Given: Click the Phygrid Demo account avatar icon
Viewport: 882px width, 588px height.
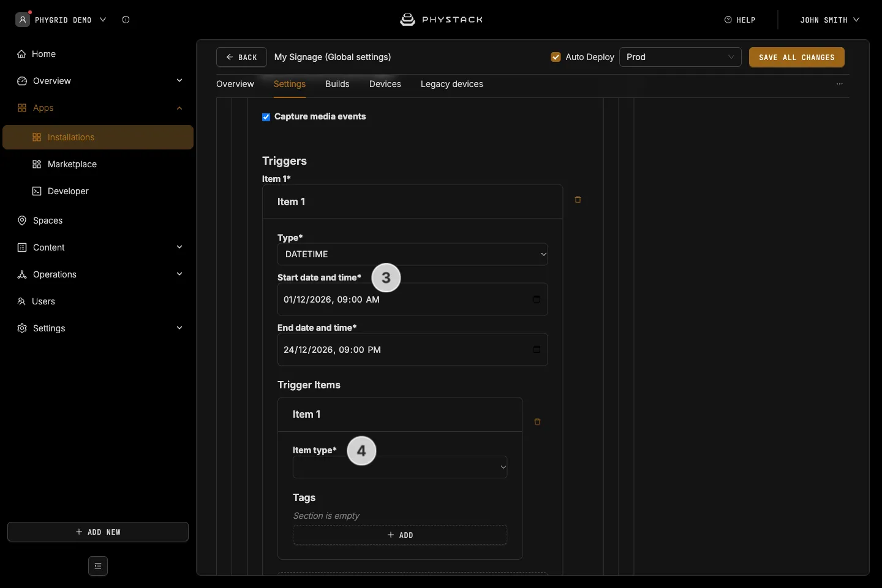Looking at the screenshot, I should 23,20.
